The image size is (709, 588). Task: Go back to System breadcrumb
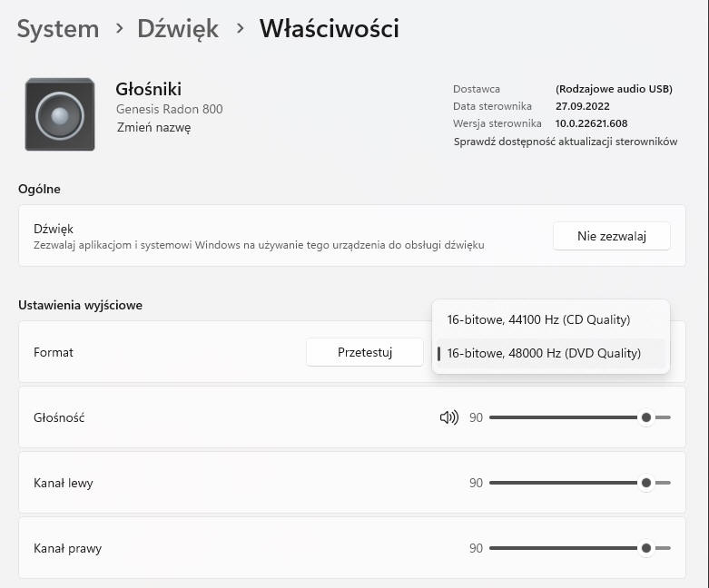58,29
